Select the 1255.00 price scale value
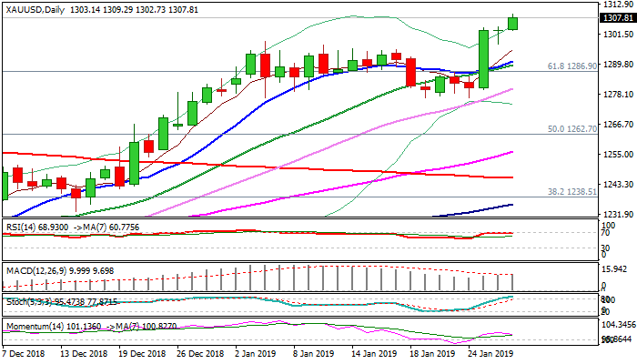 coord(616,155)
